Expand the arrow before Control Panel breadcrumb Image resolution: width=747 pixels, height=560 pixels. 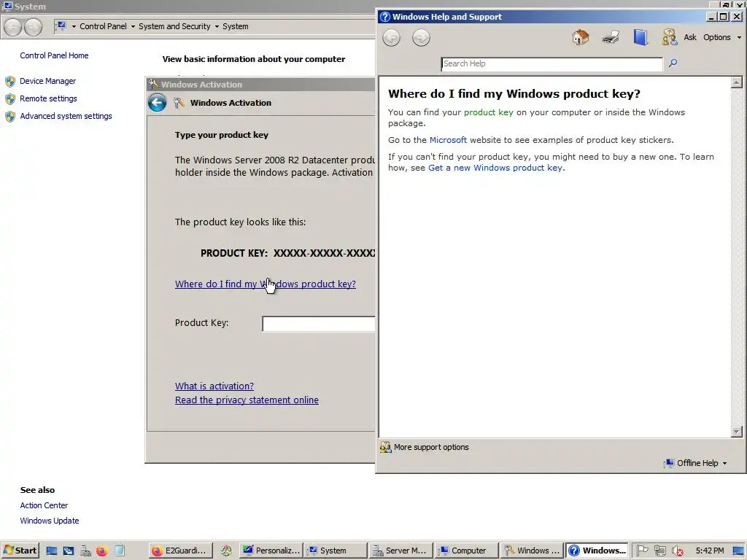[x=74, y=27]
